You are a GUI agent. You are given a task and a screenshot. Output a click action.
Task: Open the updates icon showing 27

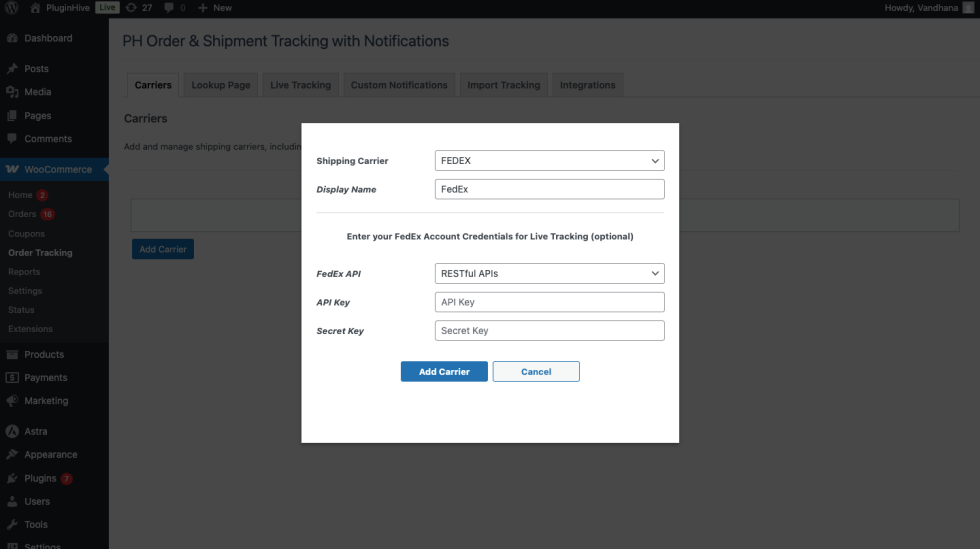coord(131,8)
